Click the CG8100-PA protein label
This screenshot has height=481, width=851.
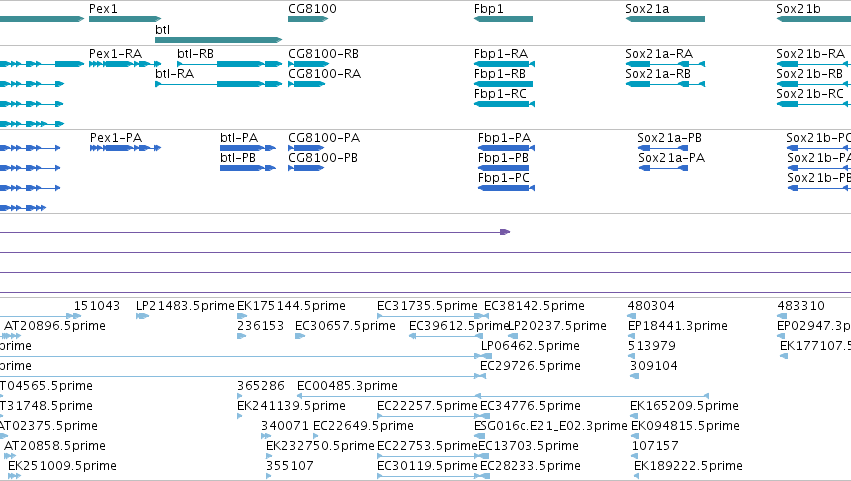pyautogui.click(x=324, y=138)
